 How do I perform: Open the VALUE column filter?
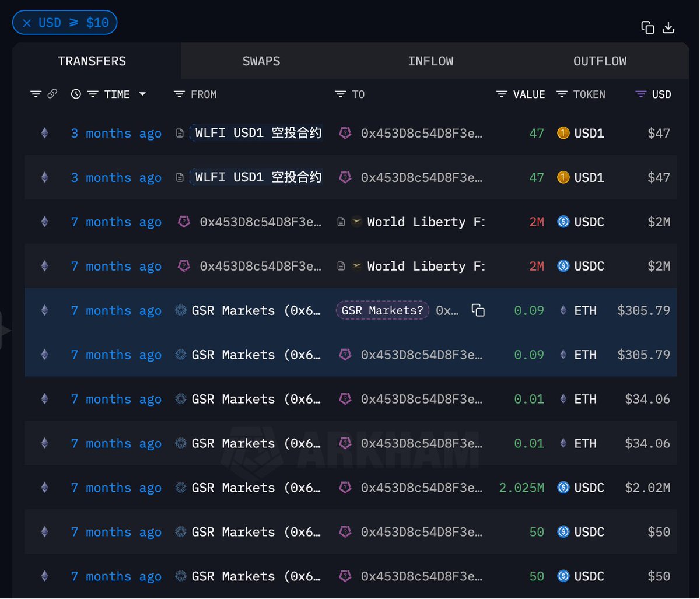[502, 94]
